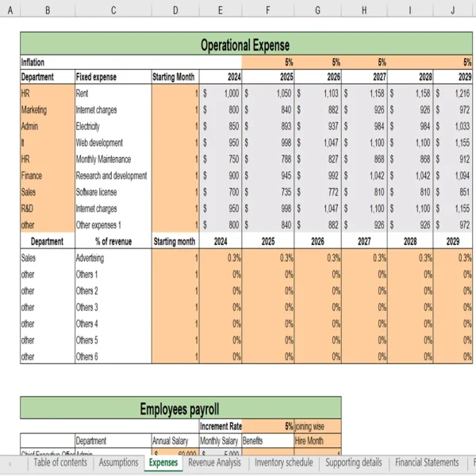
Task: Select the Rent 2025 value 1,050
Action: 268,93
